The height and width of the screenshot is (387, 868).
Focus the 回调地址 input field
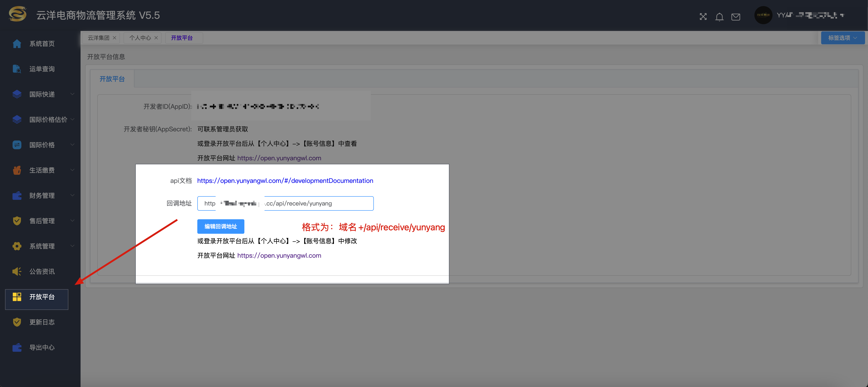(285, 203)
